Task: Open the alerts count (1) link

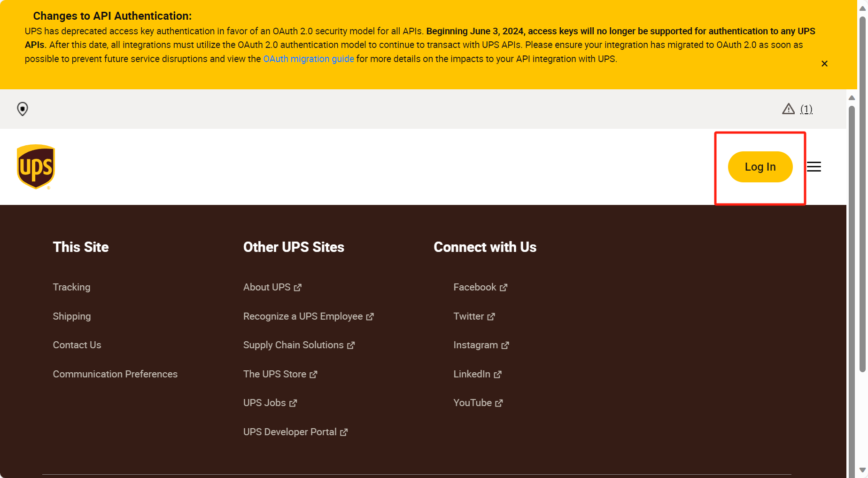Action: click(806, 110)
